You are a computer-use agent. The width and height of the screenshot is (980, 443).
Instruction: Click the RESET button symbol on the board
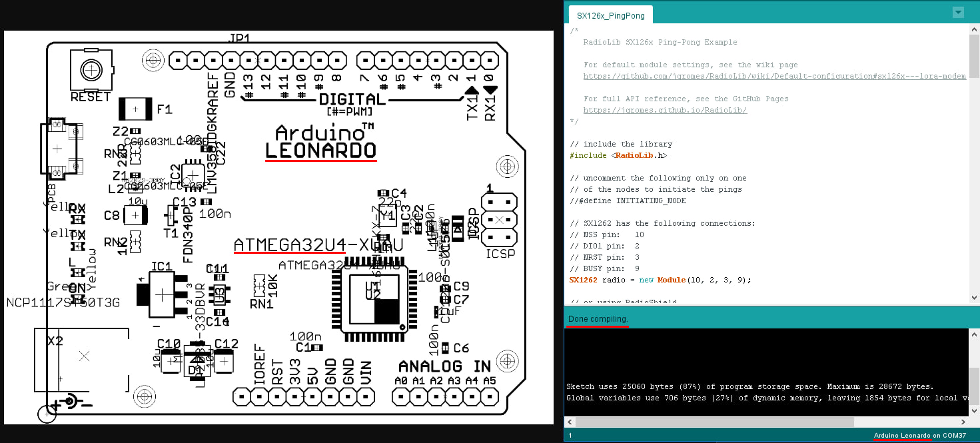pos(91,70)
